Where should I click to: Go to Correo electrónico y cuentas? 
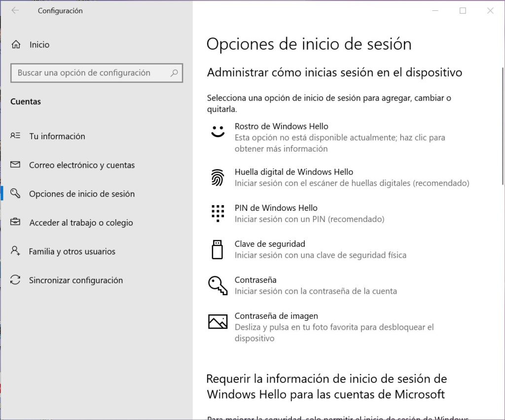(x=81, y=165)
